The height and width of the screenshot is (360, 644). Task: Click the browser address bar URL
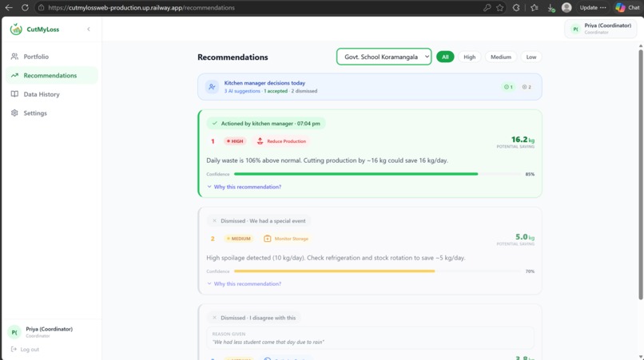[x=141, y=7]
